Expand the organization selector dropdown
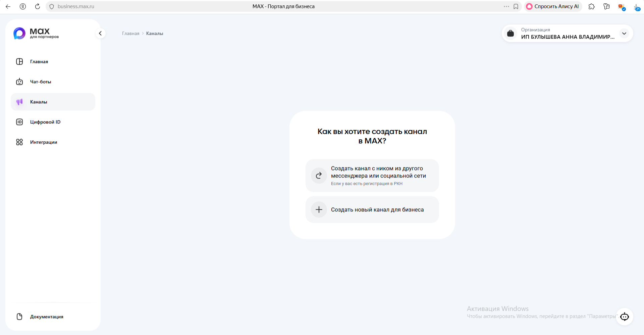 [624, 33]
